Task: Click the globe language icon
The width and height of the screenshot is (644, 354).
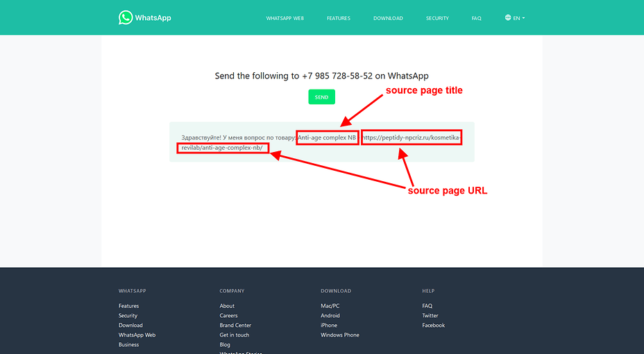Action: click(x=508, y=17)
